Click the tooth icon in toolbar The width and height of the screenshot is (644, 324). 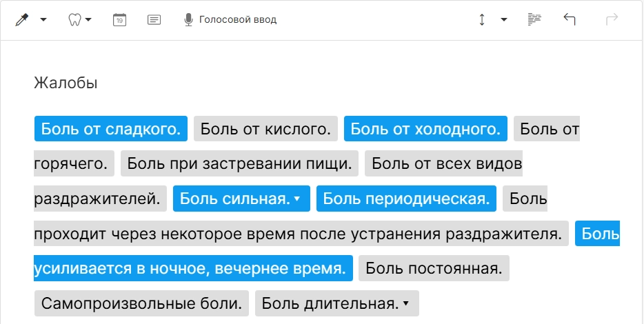(74, 19)
